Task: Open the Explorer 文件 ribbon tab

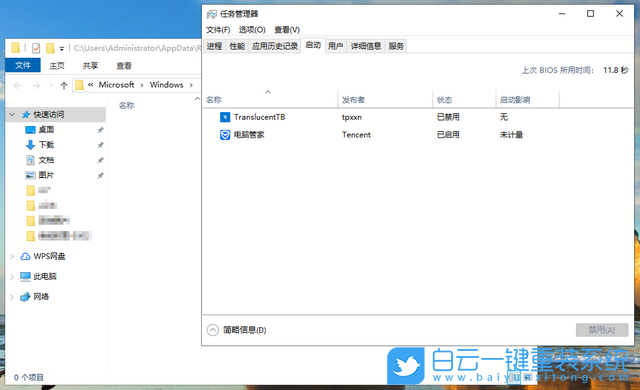Action: click(x=23, y=65)
